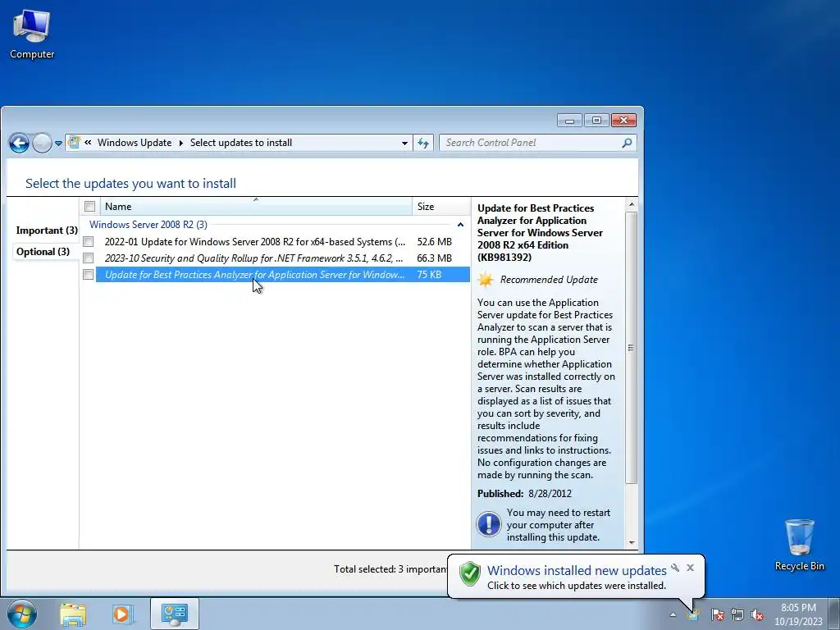
Task: Click the 52.6 MB size value
Action: 435,242
